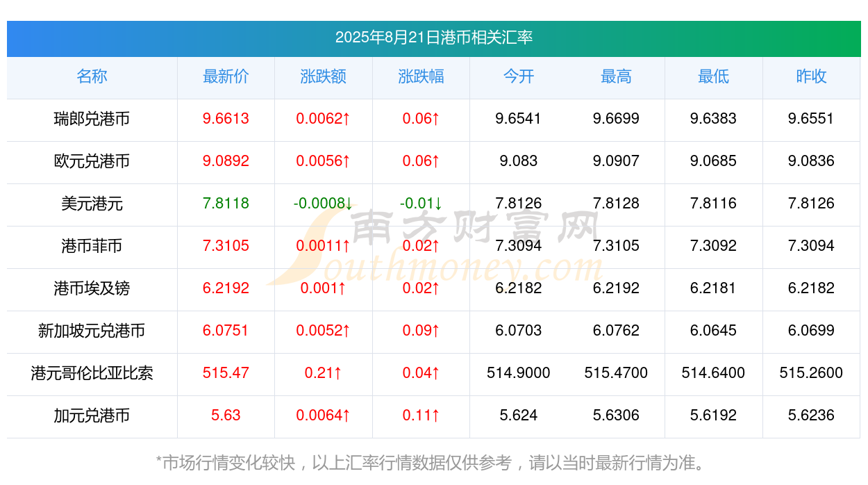Select the 涨跌额 column header
868x485 pixels.
tap(324, 76)
